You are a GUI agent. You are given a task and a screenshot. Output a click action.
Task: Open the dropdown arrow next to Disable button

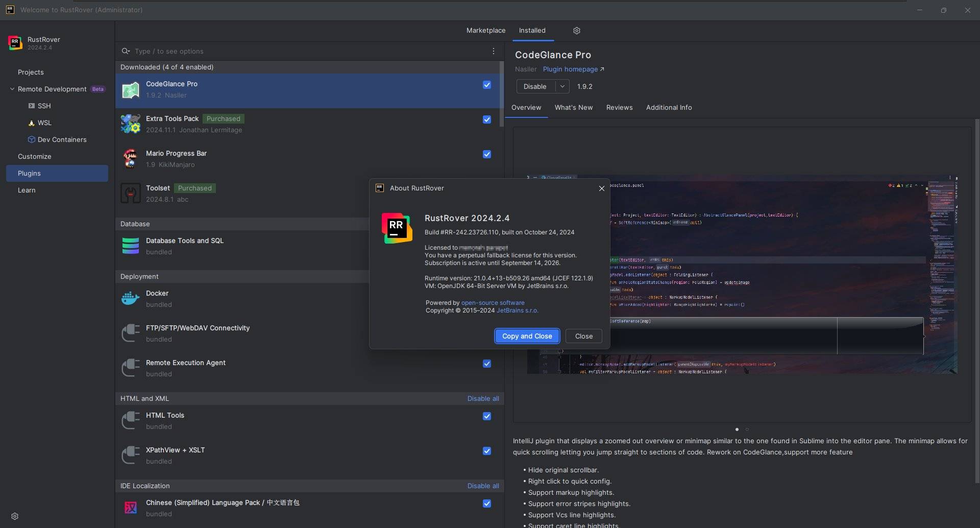(x=562, y=86)
